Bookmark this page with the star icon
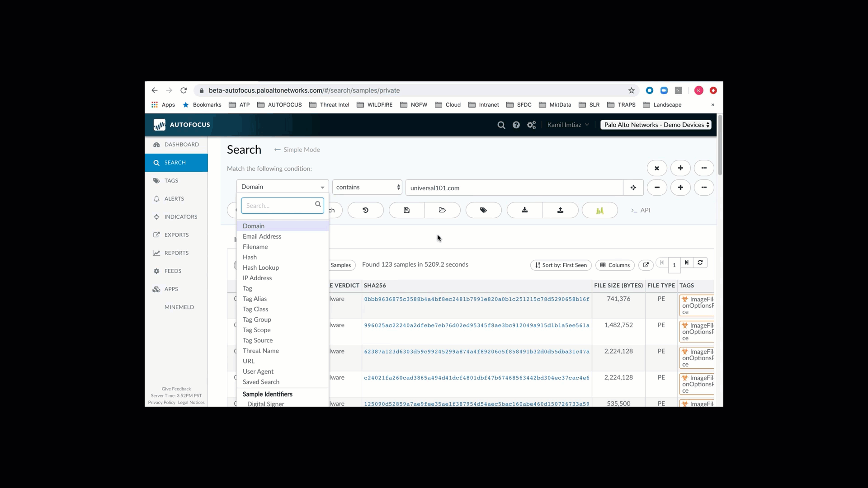The width and height of the screenshot is (868, 488). 632,90
